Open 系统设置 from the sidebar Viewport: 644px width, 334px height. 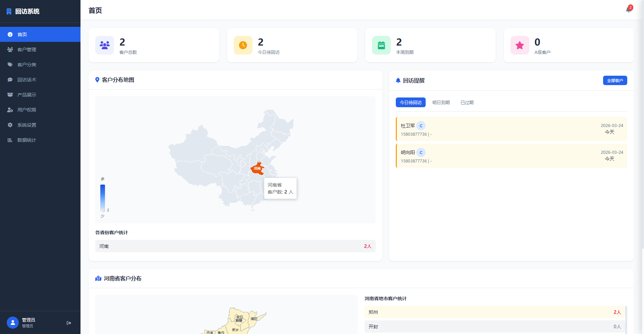coord(27,125)
